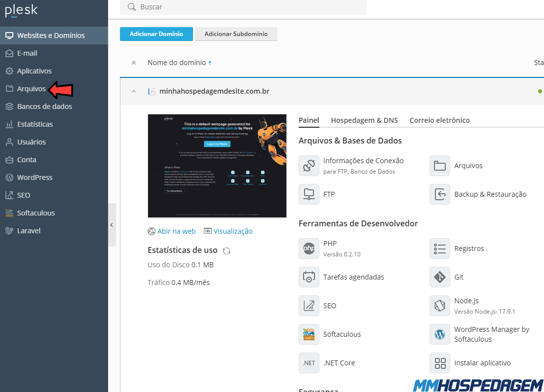Click the .NET Core link text
This screenshot has height=392, width=544.
point(339,363)
